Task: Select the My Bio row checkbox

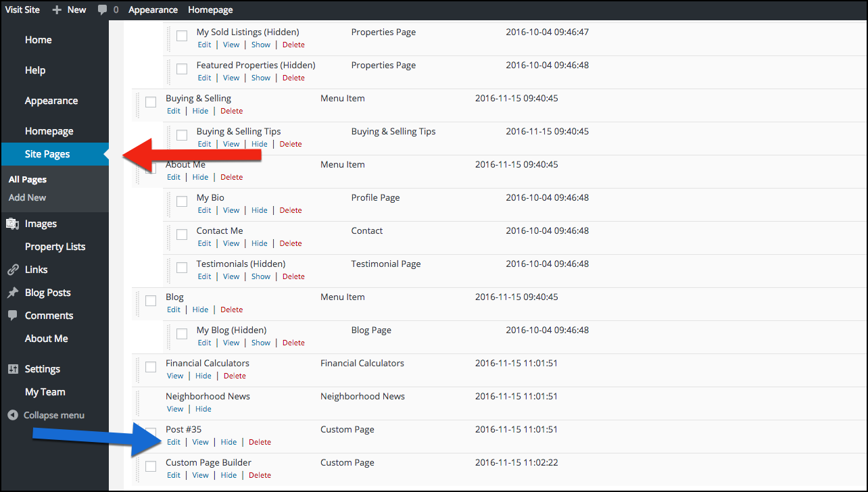Action: point(182,201)
